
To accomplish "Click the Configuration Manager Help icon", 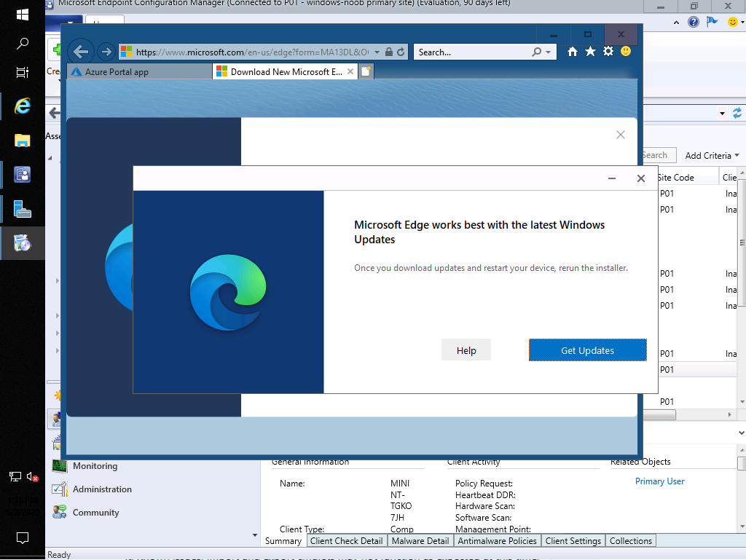I will coord(694,22).
